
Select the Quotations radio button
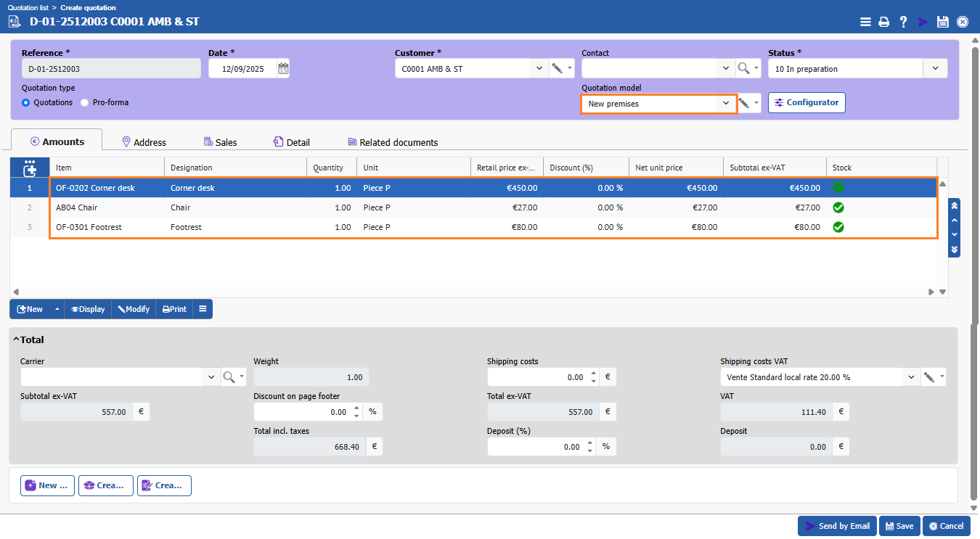pyautogui.click(x=26, y=103)
